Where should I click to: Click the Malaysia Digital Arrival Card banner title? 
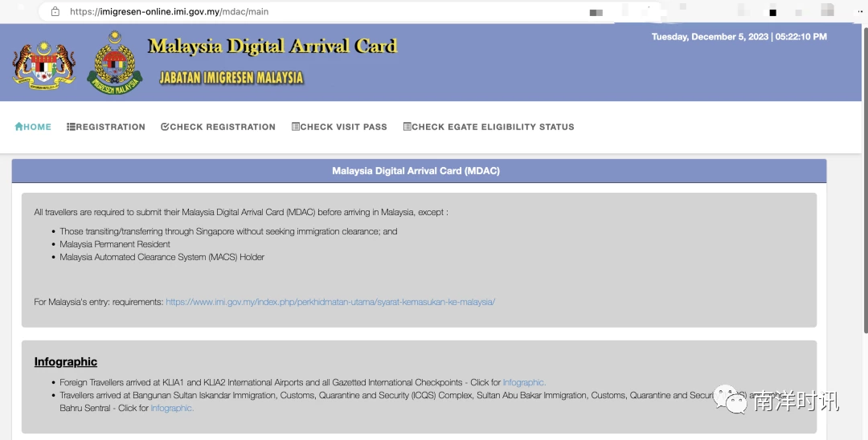(x=272, y=46)
